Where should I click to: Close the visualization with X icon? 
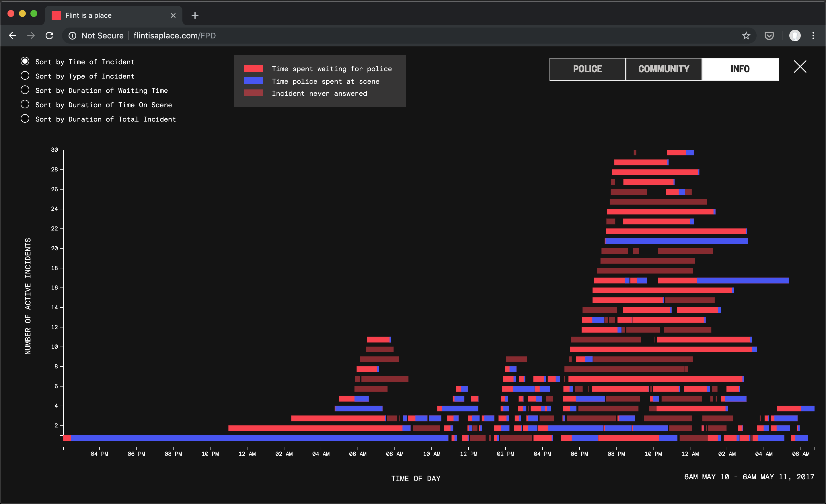click(x=800, y=67)
